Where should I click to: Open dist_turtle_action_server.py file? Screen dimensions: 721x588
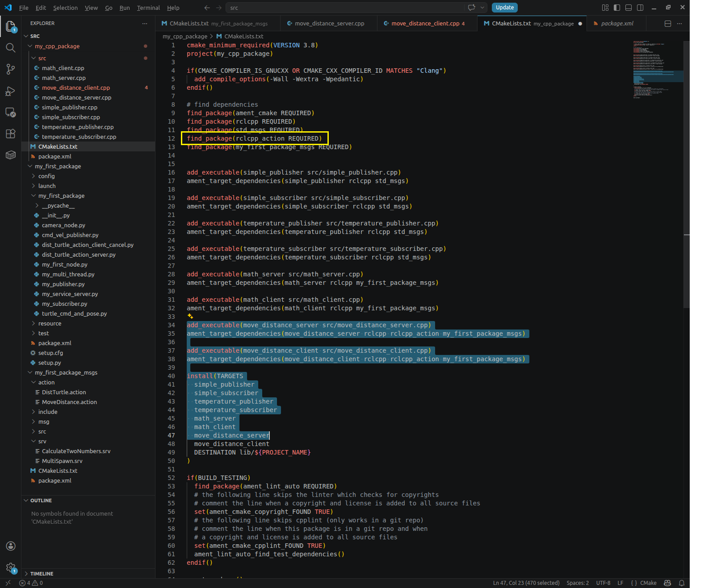[79, 255]
